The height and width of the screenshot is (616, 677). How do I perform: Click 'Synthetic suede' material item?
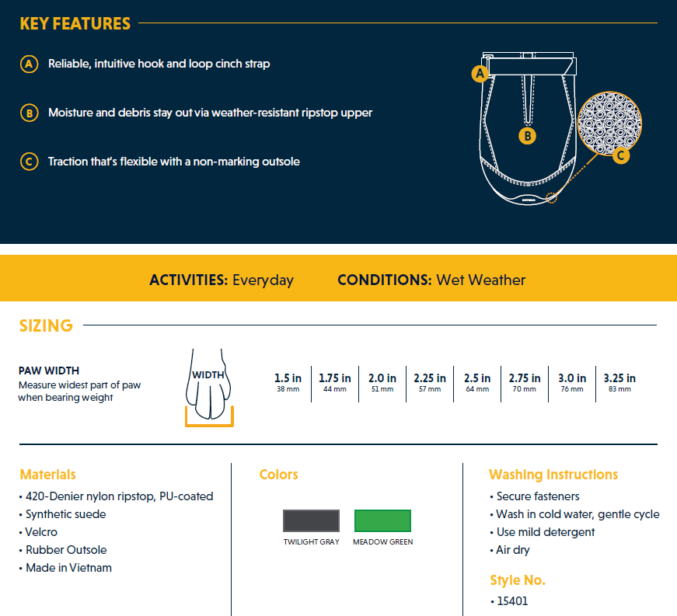pos(65,514)
